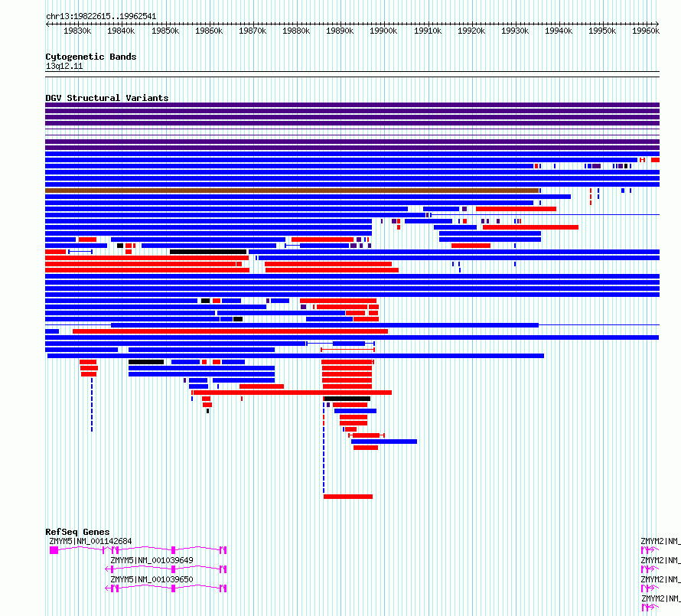681x616 pixels.
Task: Select the dashed blue vertical variant near 19833k
Action: (x=92, y=405)
